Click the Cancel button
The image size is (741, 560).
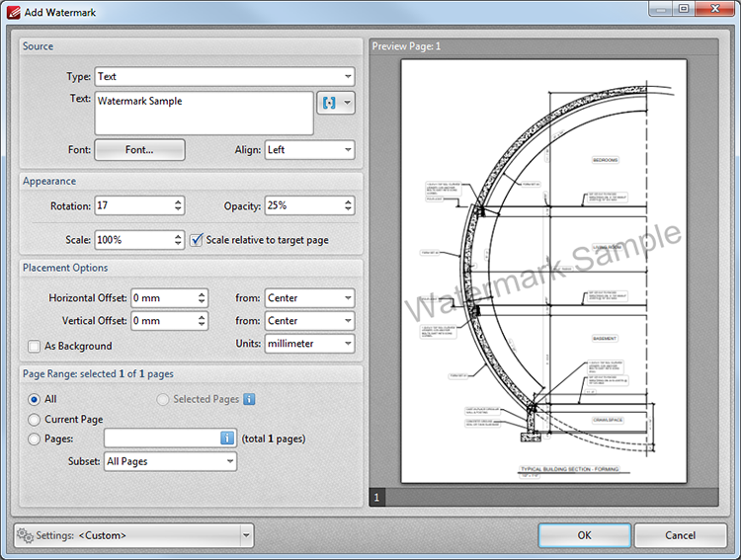tap(680, 535)
